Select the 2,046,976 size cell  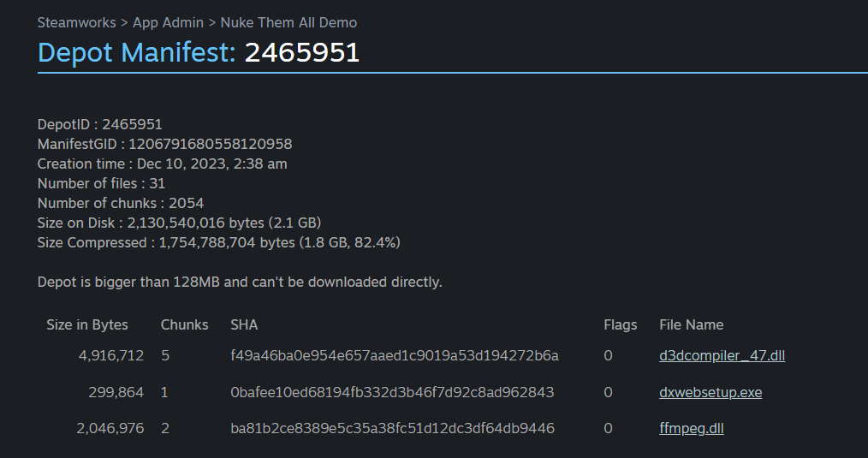110,428
